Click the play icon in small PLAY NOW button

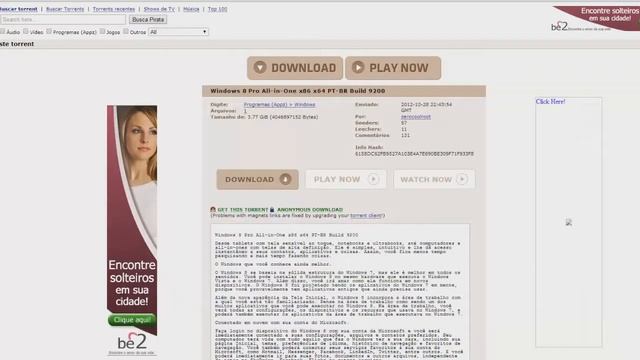point(373,179)
